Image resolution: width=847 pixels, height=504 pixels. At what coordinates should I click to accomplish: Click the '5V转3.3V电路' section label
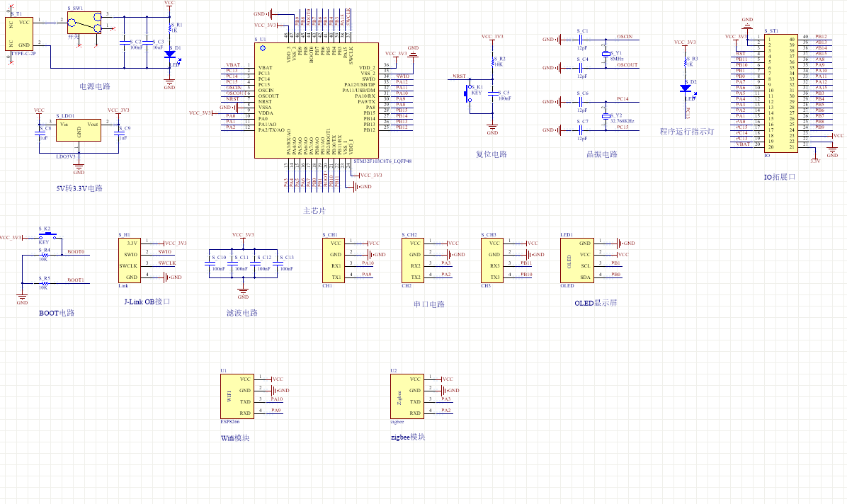coord(79,188)
